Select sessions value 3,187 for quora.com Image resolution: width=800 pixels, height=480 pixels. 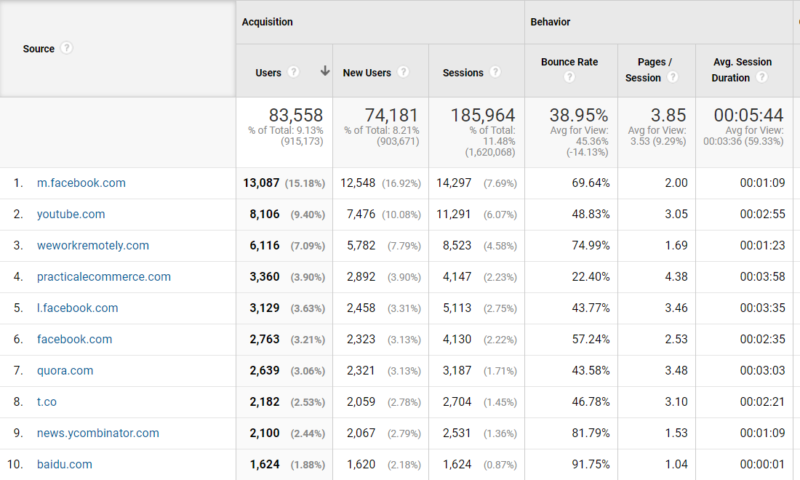point(457,370)
